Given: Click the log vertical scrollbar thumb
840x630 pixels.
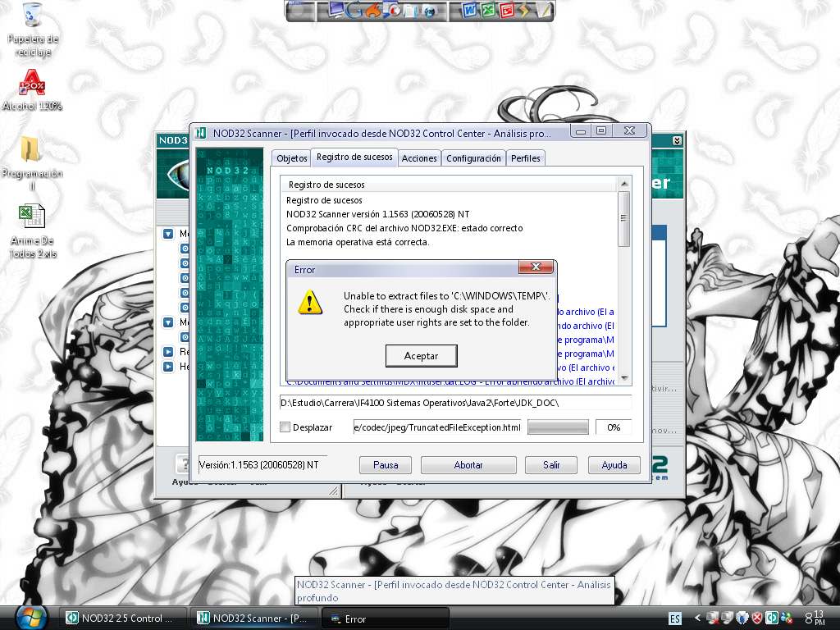Looking at the screenshot, I should pos(623,218).
